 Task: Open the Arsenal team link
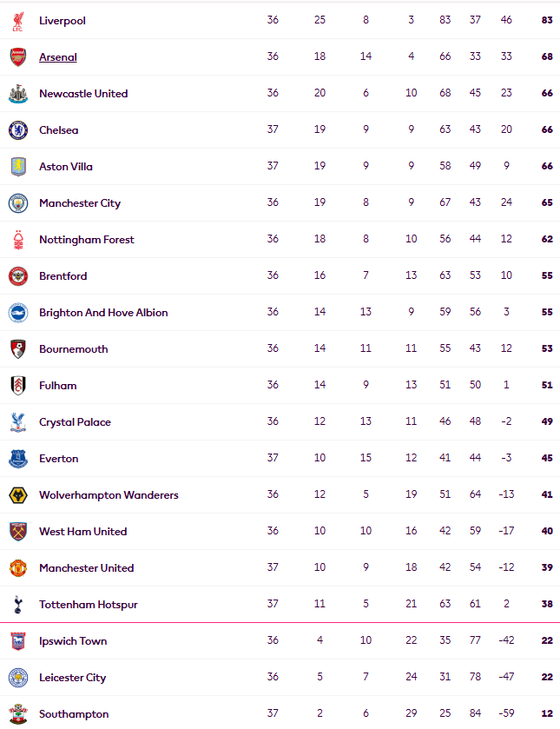tap(58, 57)
